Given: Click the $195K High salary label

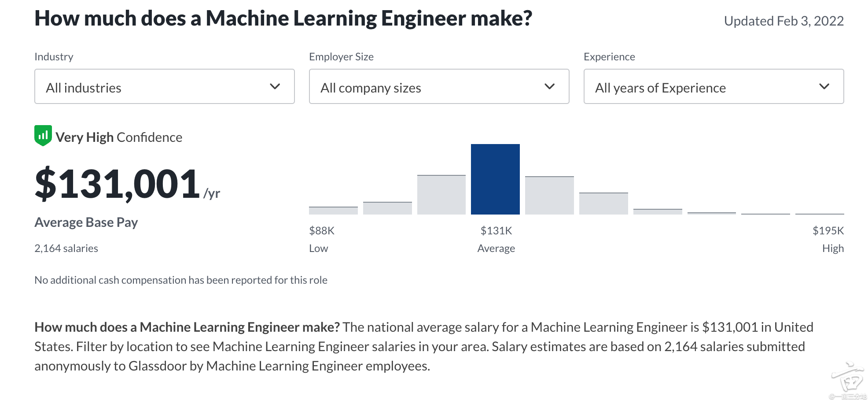Looking at the screenshot, I should pos(828,231).
